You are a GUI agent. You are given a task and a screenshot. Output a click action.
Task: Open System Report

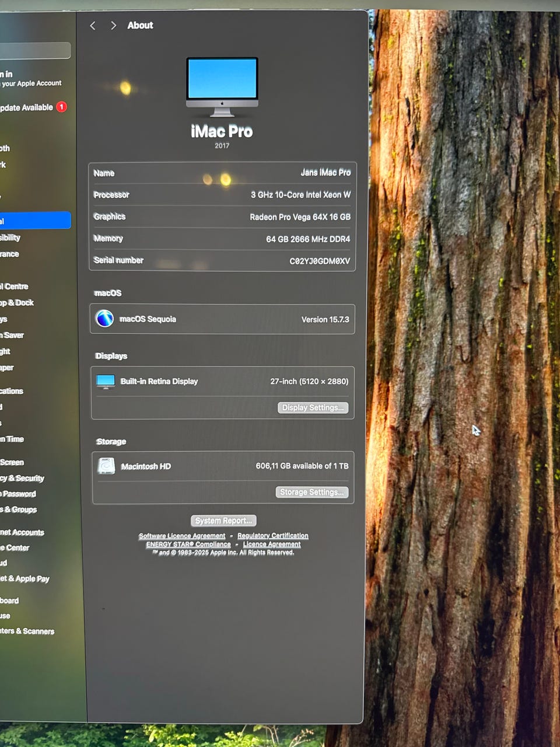tap(223, 521)
